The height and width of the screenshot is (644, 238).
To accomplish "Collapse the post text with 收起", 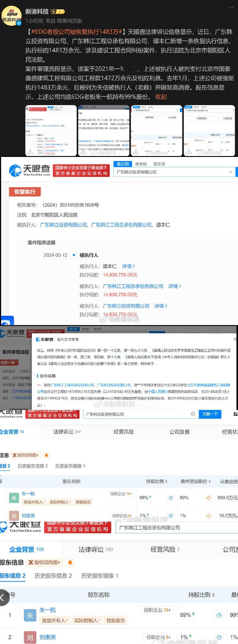I will pyautogui.click(x=161, y=97).
